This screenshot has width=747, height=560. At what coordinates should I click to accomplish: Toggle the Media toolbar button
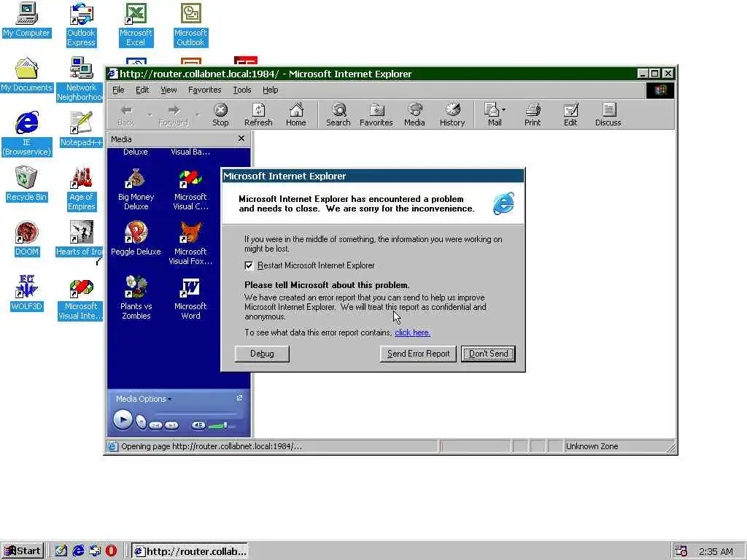coord(414,114)
